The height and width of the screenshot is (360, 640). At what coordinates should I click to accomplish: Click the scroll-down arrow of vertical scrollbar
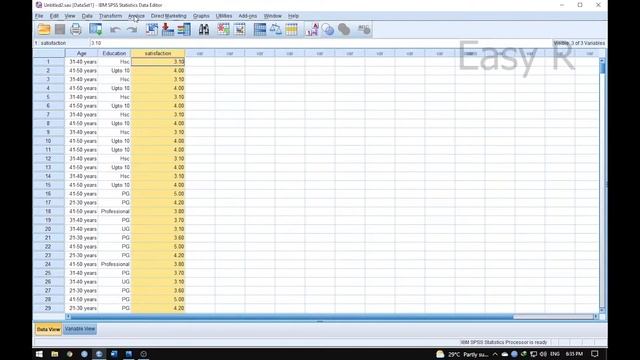tap(602, 310)
